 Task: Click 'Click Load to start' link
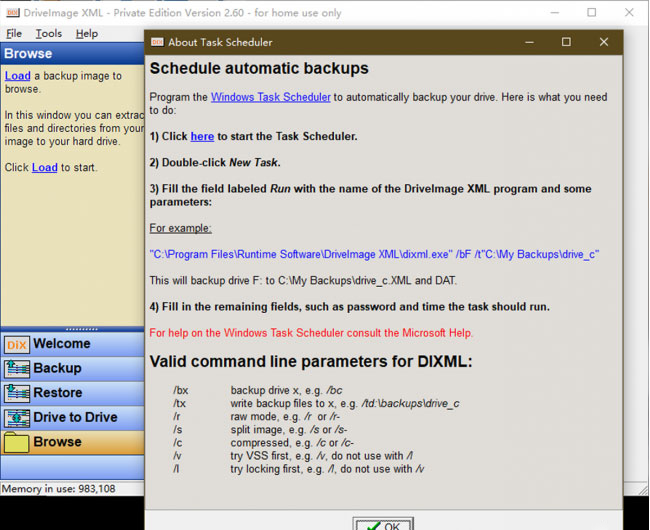[45, 167]
